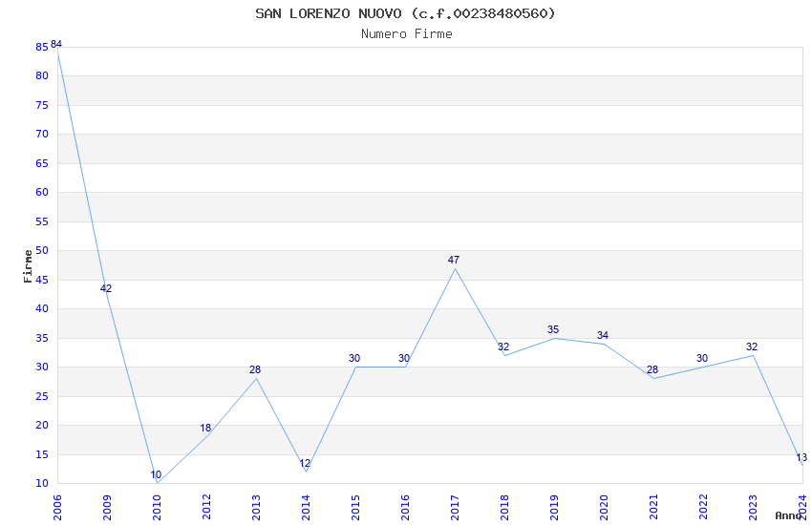Click x-axis year 2015

point(355,507)
